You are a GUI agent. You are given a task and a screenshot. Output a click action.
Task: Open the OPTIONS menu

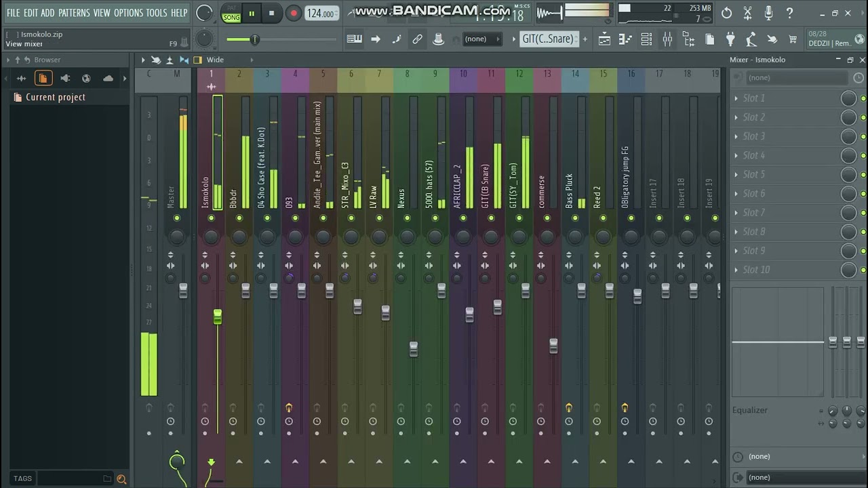click(128, 13)
